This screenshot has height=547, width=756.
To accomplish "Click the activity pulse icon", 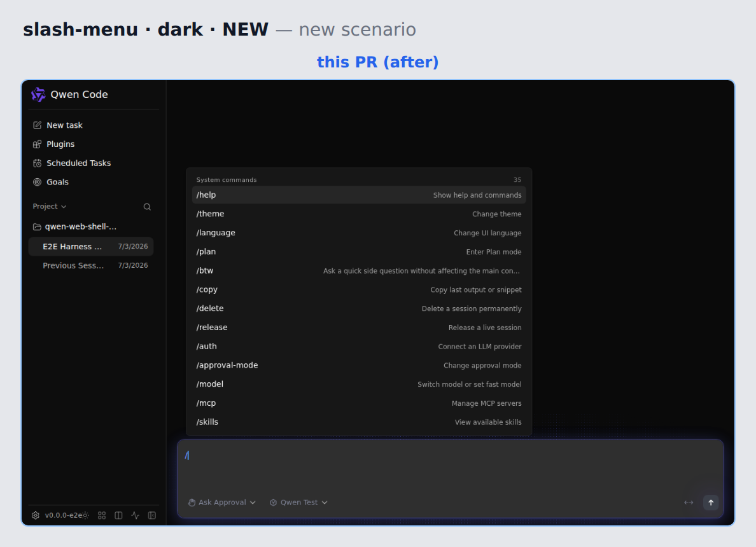I will 136,515.
